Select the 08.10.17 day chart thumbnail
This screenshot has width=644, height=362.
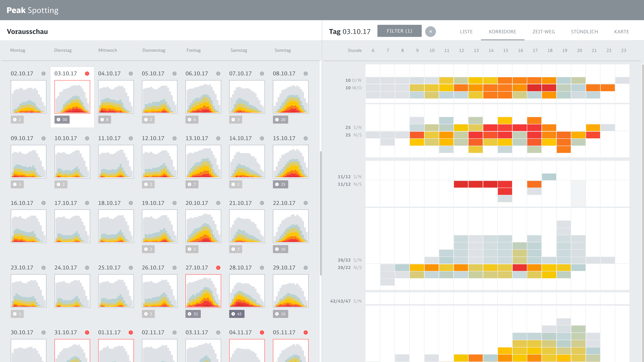(291, 97)
